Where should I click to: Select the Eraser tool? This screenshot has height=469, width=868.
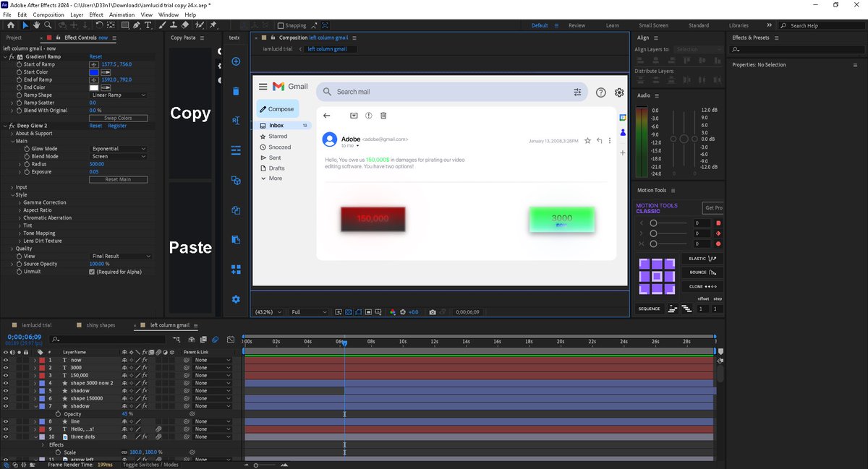point(184,25)
